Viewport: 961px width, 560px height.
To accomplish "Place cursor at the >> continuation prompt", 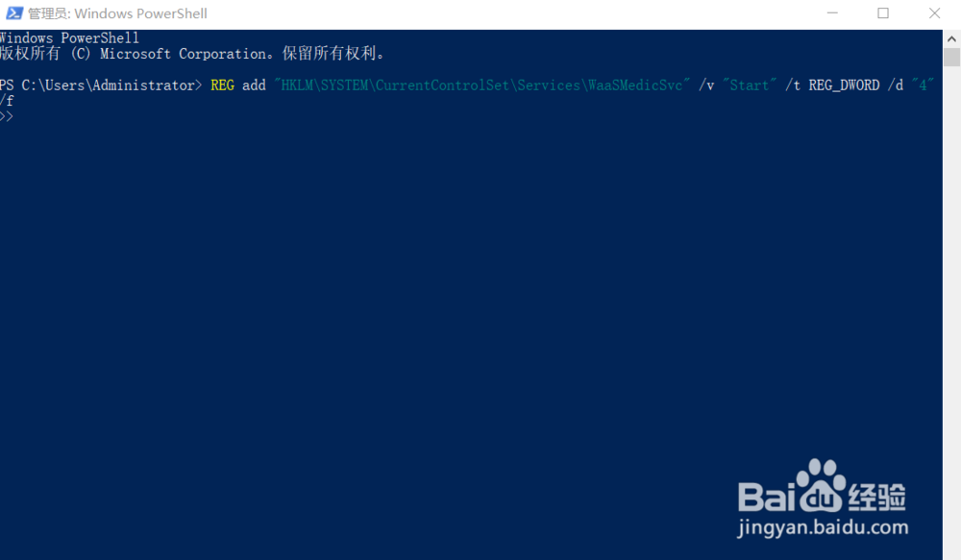I will click(x=7, y=116).
